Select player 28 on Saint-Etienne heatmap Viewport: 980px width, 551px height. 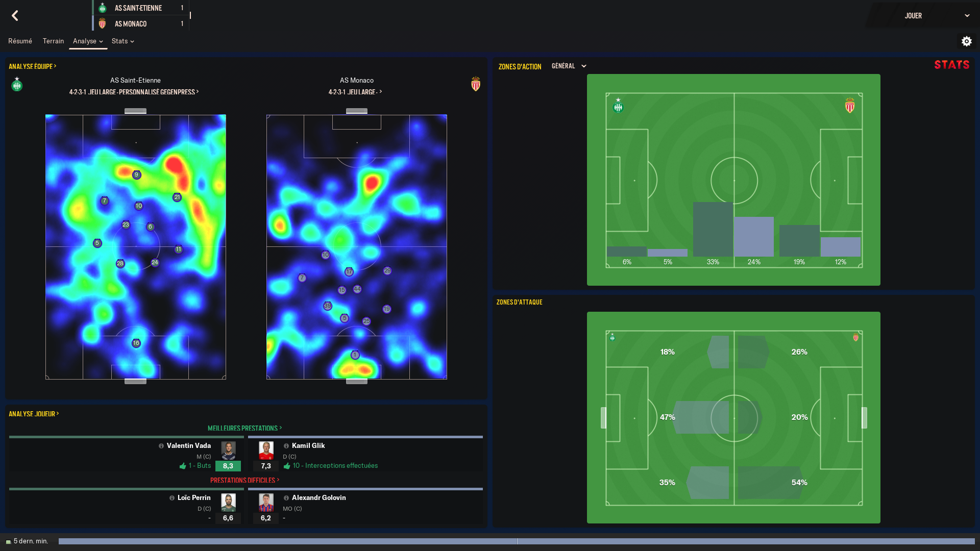click(x=120, y=264)
